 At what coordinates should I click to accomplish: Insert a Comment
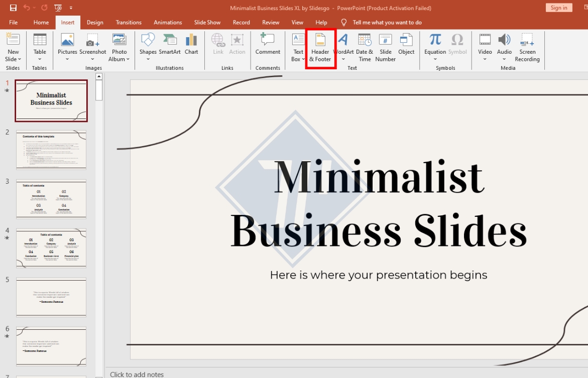[268, 45]
